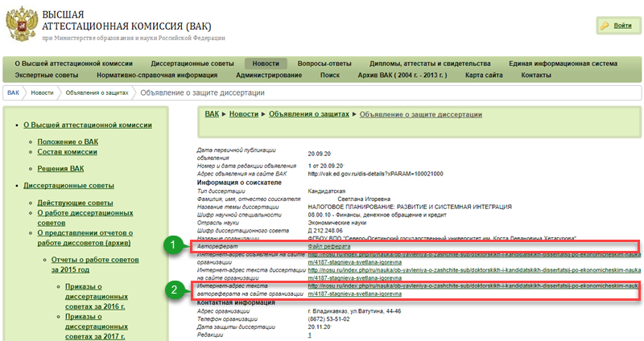Click the Редакции number 1 link
Screen dimensions: 644x341
click(310, 335)
